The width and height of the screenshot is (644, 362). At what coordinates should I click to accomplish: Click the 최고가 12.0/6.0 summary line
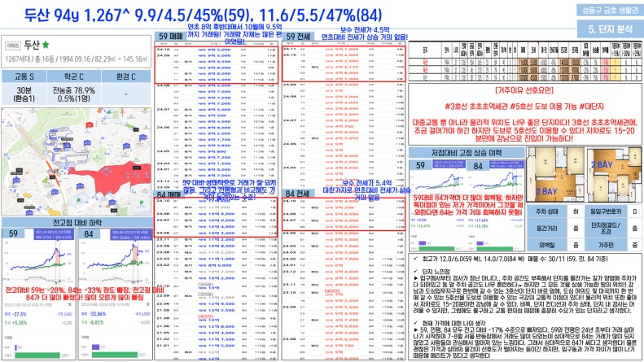[x=510, y=259]
